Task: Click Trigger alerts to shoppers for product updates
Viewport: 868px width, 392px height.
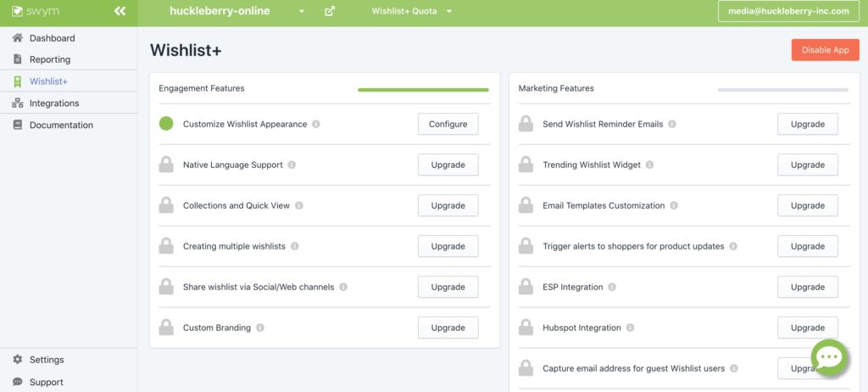Action: click(x=633, y=246)
